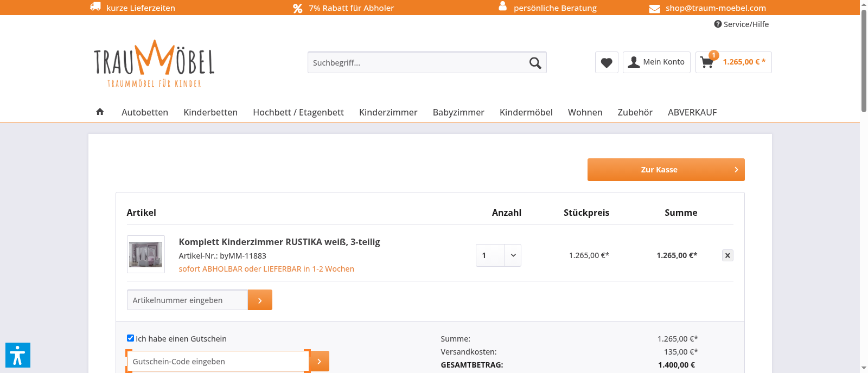Open the wishlist heart icon
The image size is (868, 373).
[607, 62]
